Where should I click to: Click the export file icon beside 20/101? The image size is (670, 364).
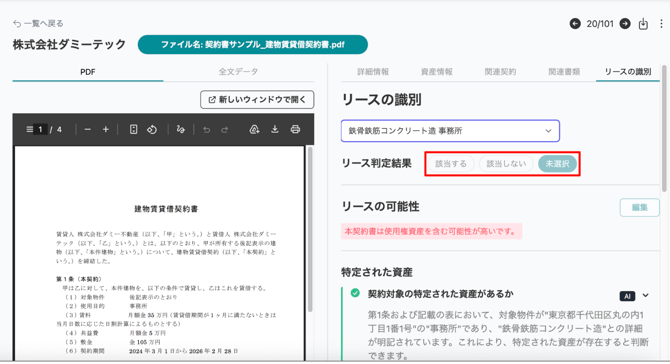(643, 24)
